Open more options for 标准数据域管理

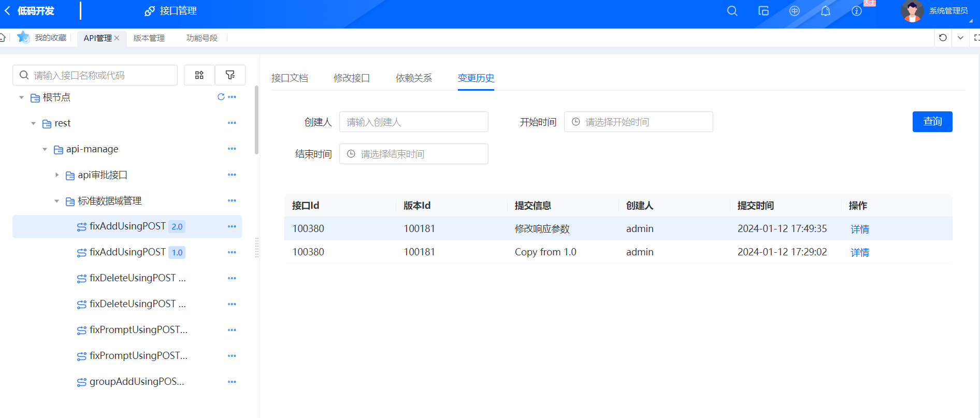pyautogui.click(x=232, y=200)
